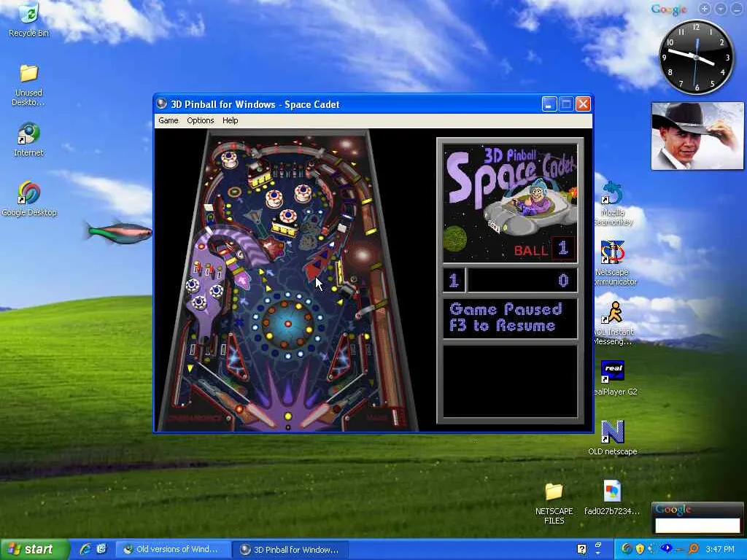Switch to Old versions of Wind... taskbar window

(173, 549)
